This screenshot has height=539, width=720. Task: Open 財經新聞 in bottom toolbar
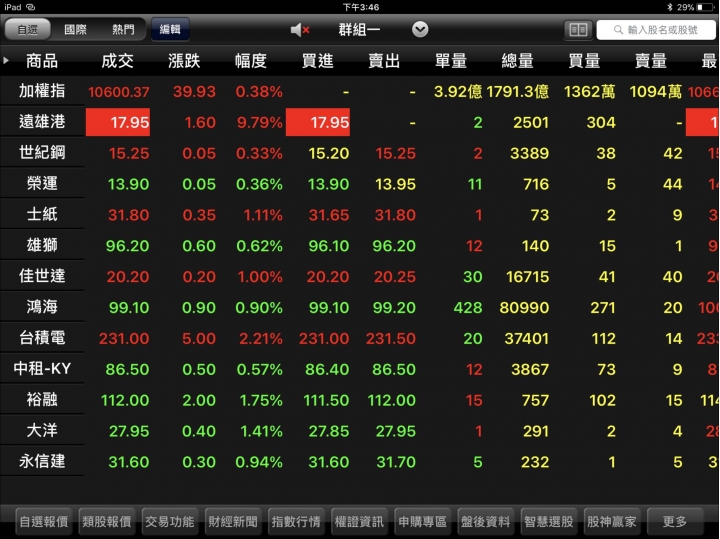tap(233, 522)
